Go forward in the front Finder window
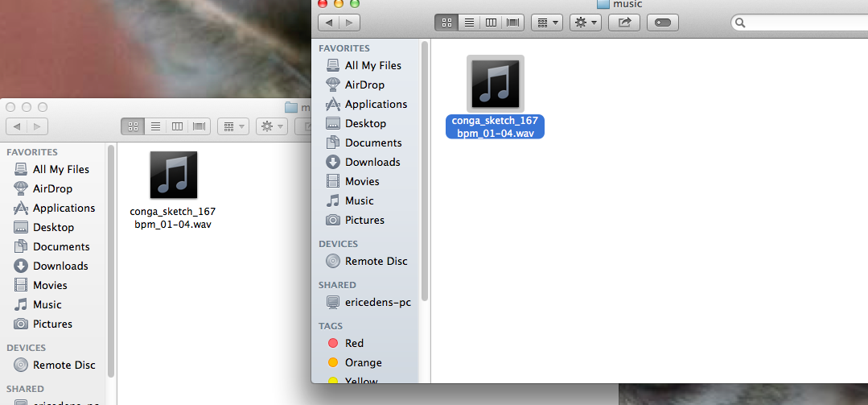This screenshot has width=868, height=405. 350,23
